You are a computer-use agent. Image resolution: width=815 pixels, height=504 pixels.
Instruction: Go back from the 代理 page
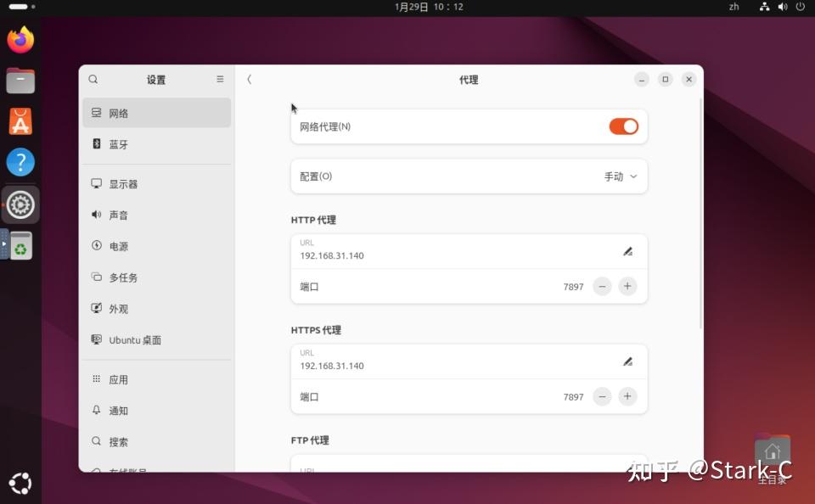249,79
